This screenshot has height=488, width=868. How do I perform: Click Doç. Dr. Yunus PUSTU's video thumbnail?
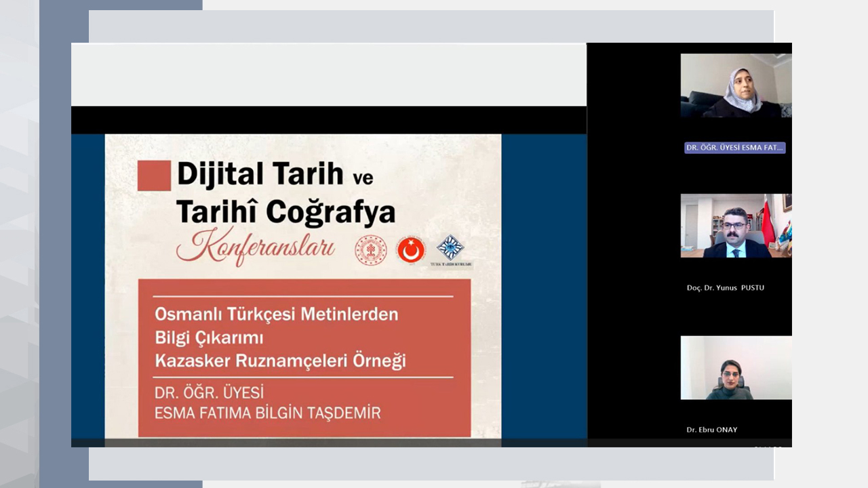click(x=736, y=226)
